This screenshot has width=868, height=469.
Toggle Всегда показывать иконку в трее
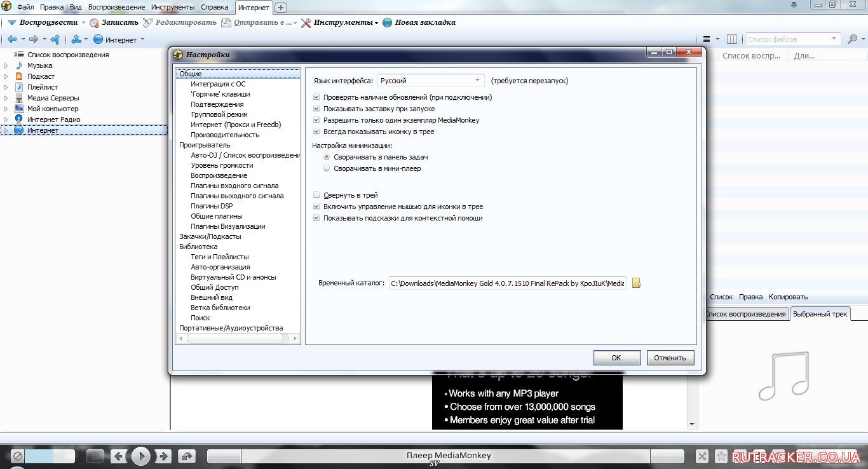tap(316, 132)
